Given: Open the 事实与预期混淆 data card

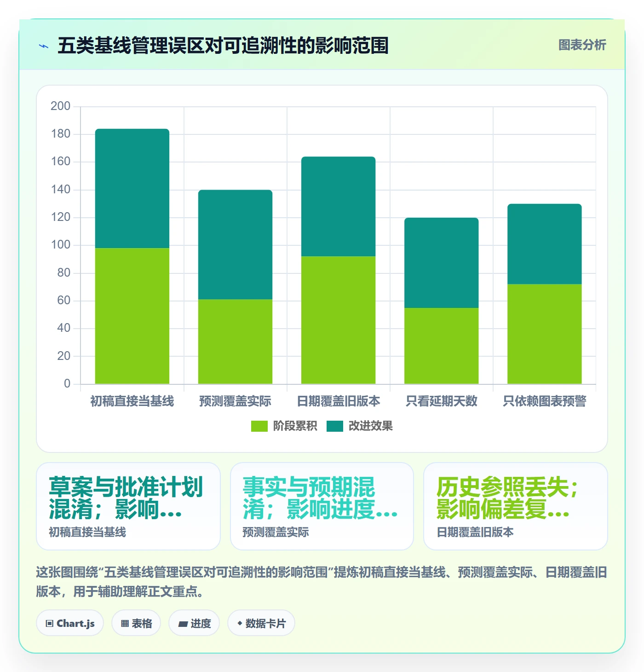Looking at the screenshot, I should coord(322,506).
